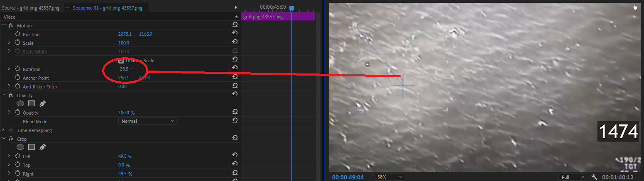Reset the Scale parameter
Screen dimensions: 644x181
click(x=235, y=42)
